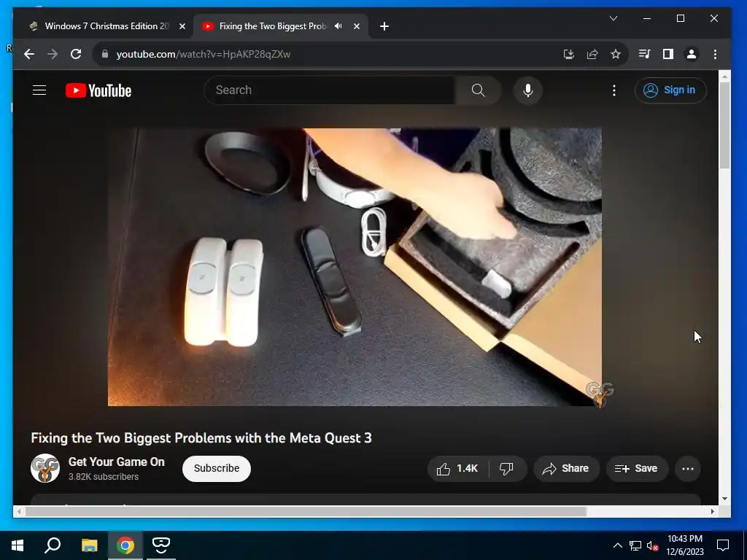Viewport: 747px width, 560px height.
Task: Open more actions ellipsis below video
Action: (687, 469)
